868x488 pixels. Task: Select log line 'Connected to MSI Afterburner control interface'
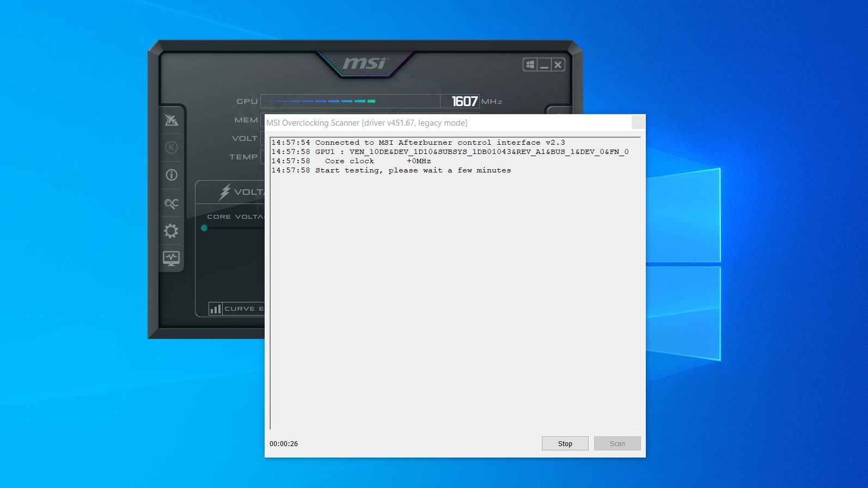pos(418,143)
